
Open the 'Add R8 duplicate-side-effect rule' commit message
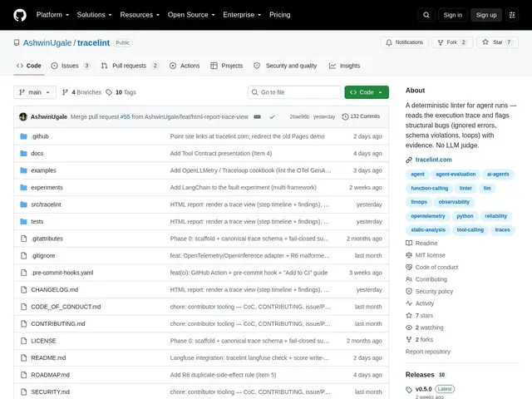(x=224, y=375)
